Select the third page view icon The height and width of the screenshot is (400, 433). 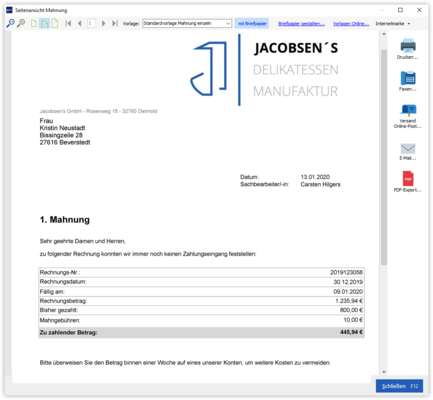tap(55, 23)
